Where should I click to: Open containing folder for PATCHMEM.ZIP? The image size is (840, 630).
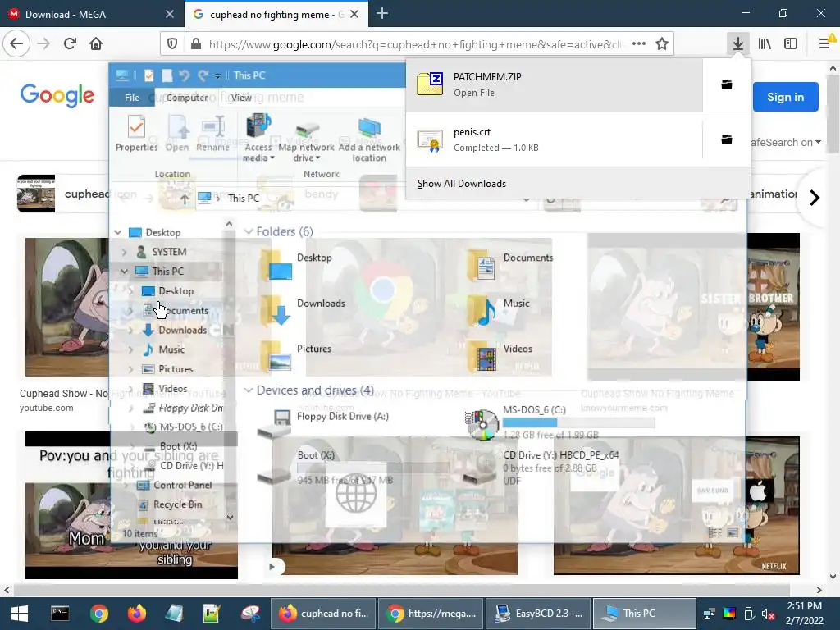727,84
